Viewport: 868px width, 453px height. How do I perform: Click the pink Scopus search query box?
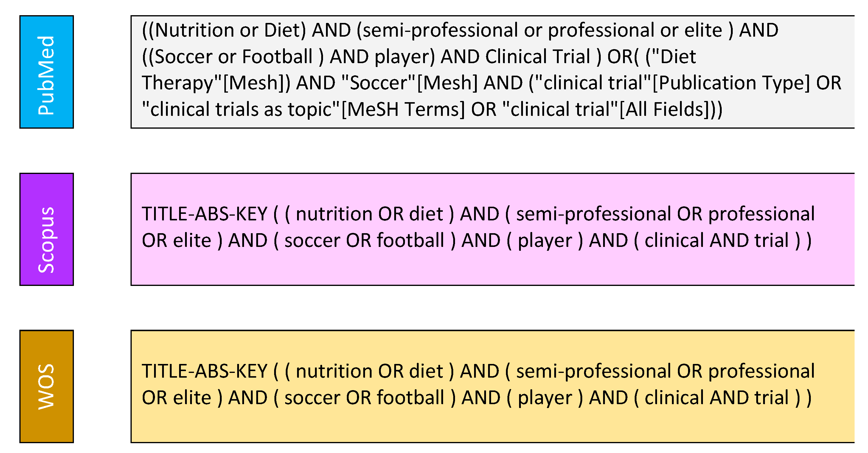coord(492,266)
